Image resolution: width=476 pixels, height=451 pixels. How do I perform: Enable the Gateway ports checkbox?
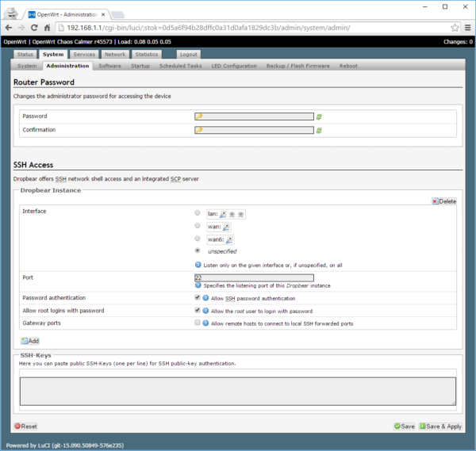197,323
